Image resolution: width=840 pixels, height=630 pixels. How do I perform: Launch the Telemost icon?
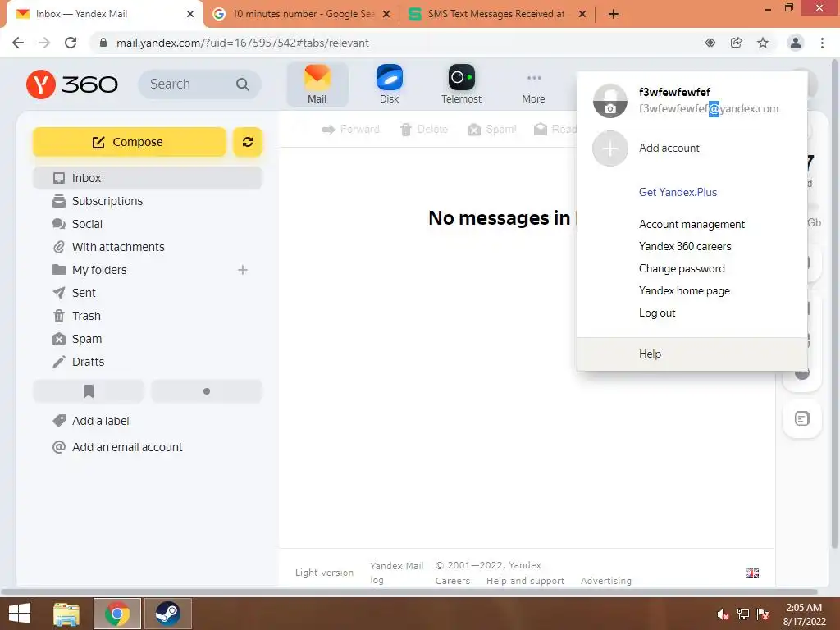(461, 84)
